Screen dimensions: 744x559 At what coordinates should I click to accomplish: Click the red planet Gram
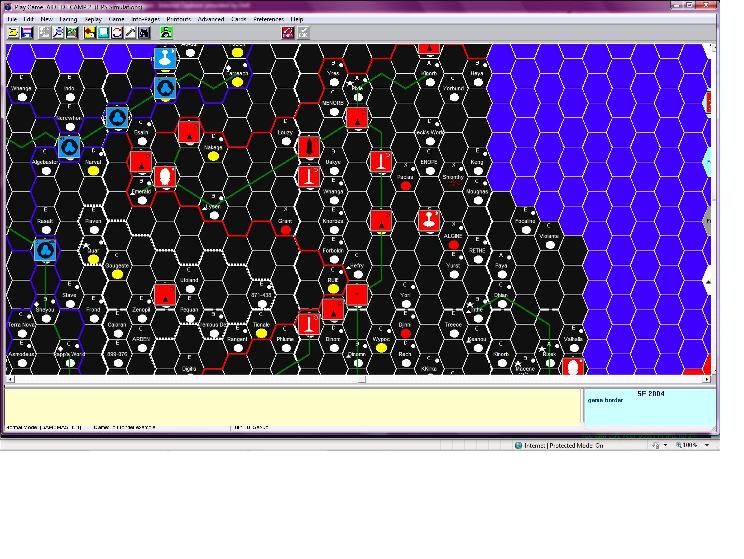285,230
